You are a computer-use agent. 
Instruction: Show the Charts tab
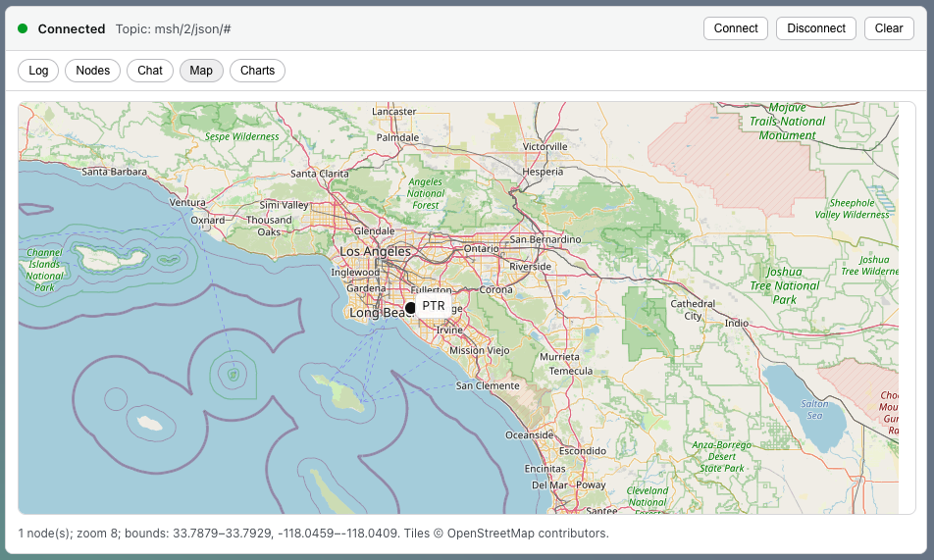[x=257, y=71]
